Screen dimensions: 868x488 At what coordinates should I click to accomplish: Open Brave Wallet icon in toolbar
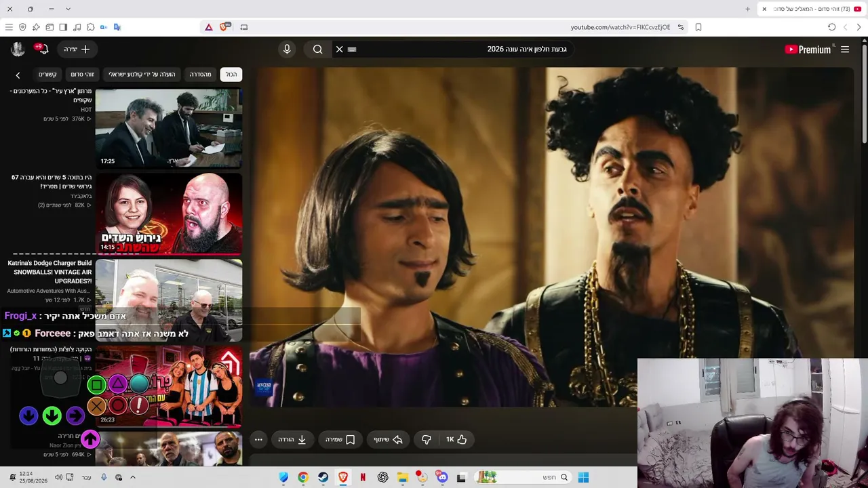(50, 27)
